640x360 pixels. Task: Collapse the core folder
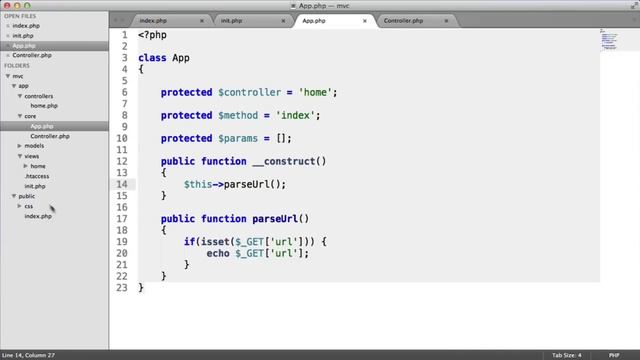pos(20,116)
